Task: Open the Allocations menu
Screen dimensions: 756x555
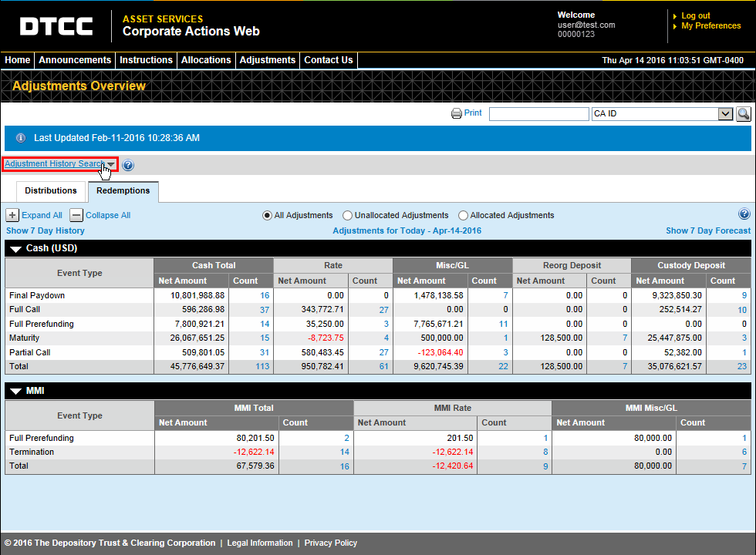Action: [206, 60]
